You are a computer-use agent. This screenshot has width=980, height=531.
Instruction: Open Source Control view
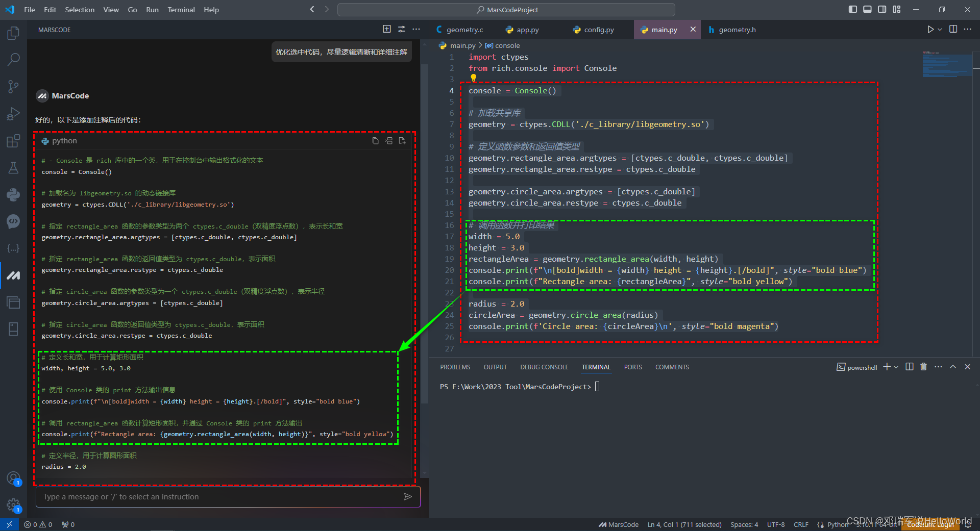(x=13, y=87)
